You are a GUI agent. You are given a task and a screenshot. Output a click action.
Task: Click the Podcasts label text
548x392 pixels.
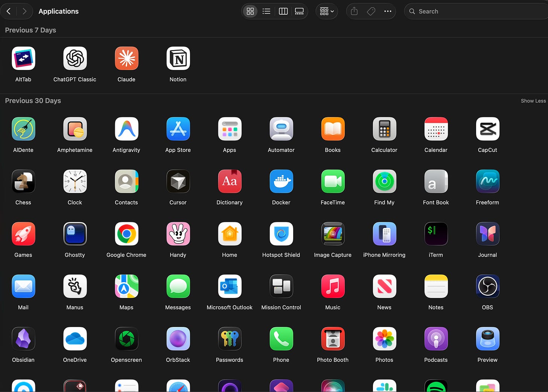436,360
